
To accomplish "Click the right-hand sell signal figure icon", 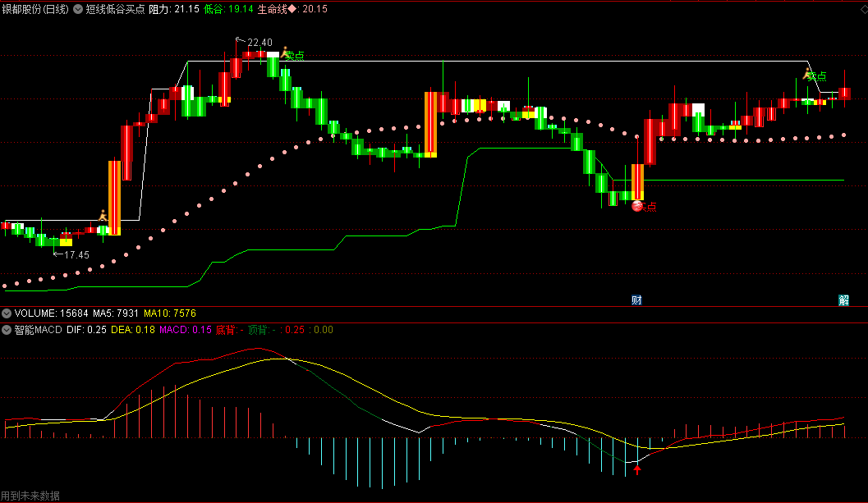I will click(808, 73).
